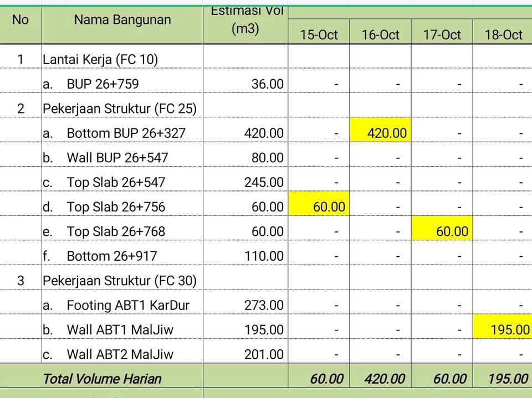Select the yellow 420.00 cell under 16-Oct

(381, 130)
